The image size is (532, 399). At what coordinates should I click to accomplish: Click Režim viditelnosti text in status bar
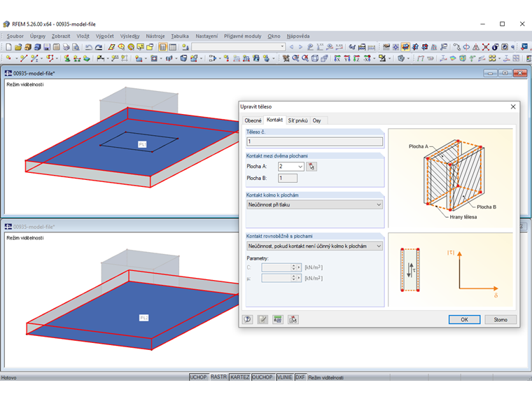325,377
